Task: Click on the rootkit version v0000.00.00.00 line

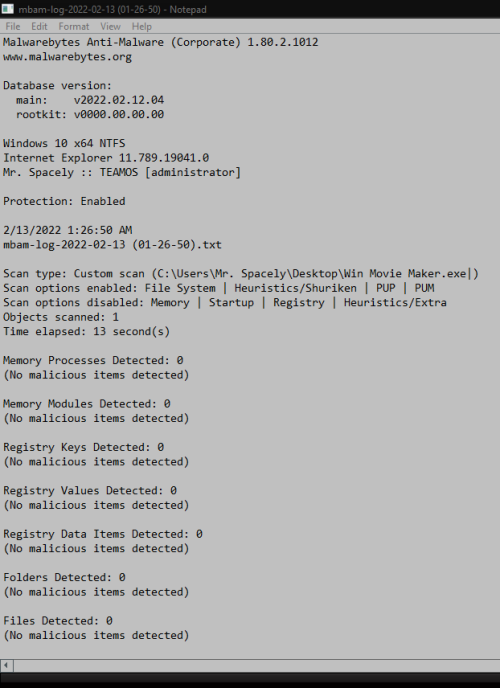Action: click(x=90, y=115)
